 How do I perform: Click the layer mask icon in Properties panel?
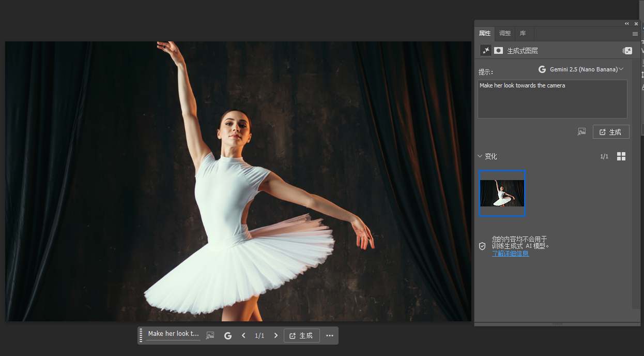[498, 51]
